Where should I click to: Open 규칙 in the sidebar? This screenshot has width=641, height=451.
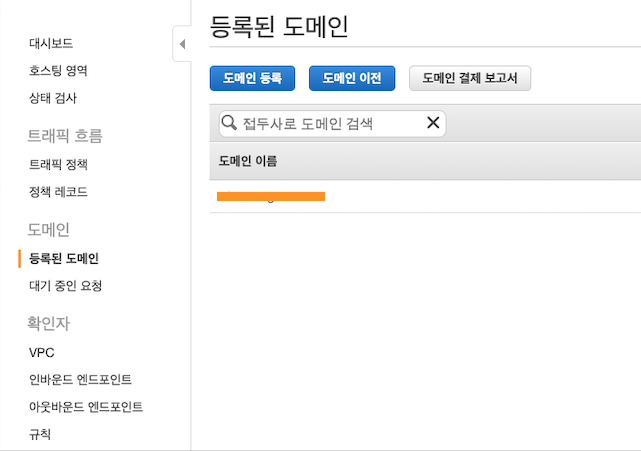coord(40,434)
